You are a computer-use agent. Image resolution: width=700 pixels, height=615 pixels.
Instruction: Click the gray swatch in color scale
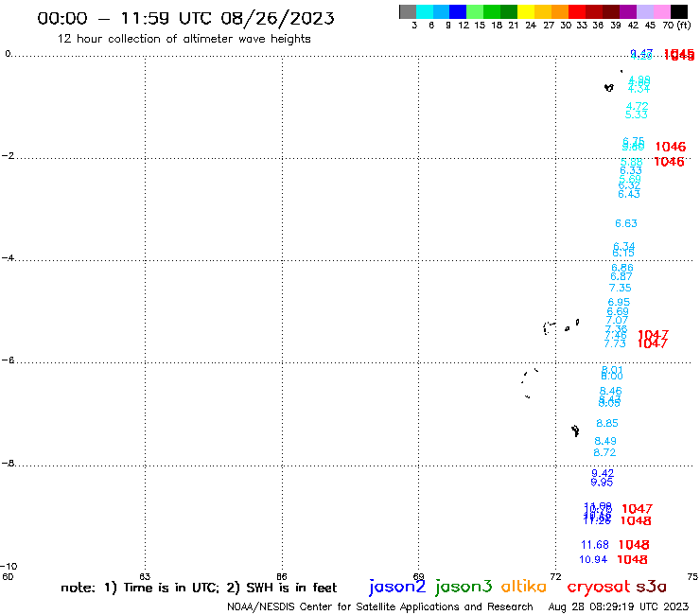(x=408, y=11)
